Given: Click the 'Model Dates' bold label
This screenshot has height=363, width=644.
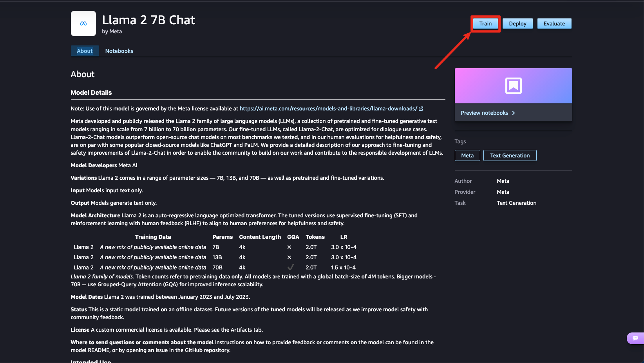Looking at the screenshot, I should 87,297.
